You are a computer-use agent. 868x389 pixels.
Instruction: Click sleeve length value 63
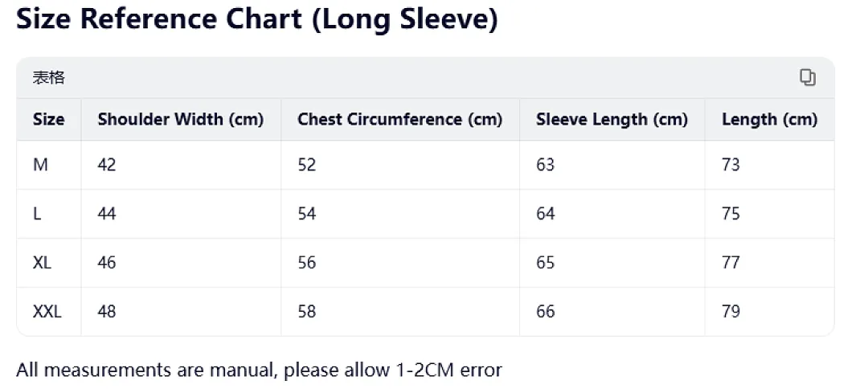[x=545, y=165]
